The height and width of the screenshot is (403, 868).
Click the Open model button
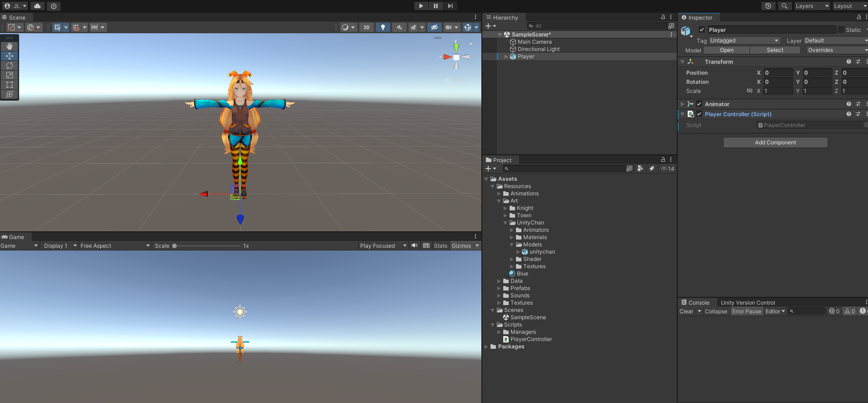(x=726, y=50)
